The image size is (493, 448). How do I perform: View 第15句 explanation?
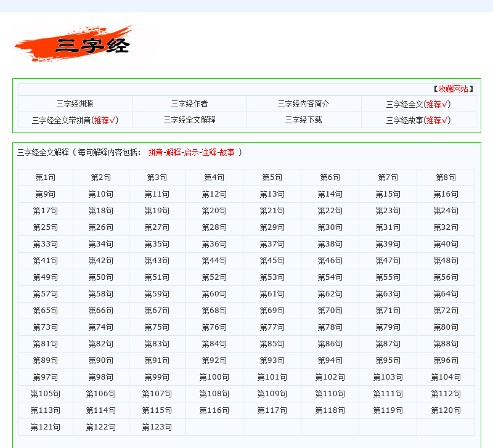[388, 194]
